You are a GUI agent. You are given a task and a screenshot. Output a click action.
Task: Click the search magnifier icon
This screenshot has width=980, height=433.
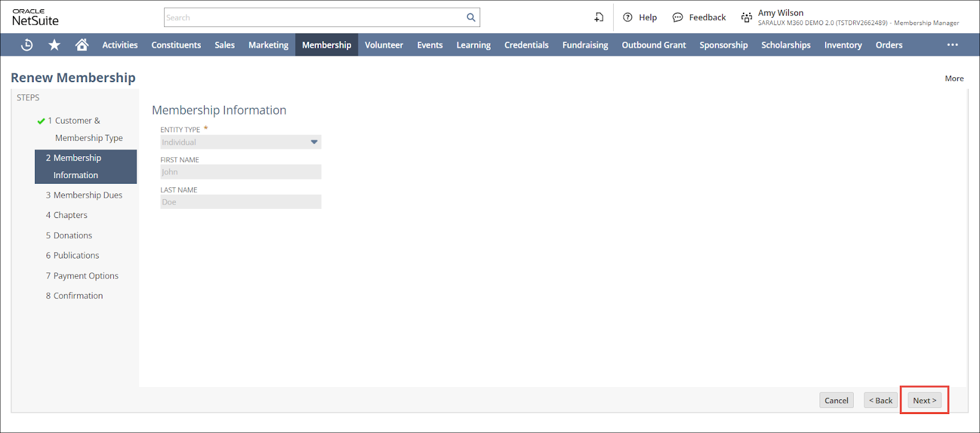[x=470, y=18]
